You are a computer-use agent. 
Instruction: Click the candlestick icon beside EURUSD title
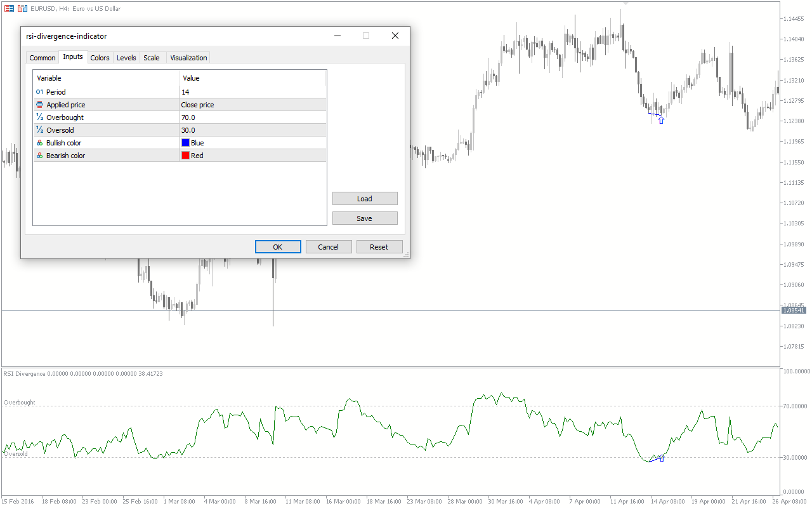[x=22, y=9]
